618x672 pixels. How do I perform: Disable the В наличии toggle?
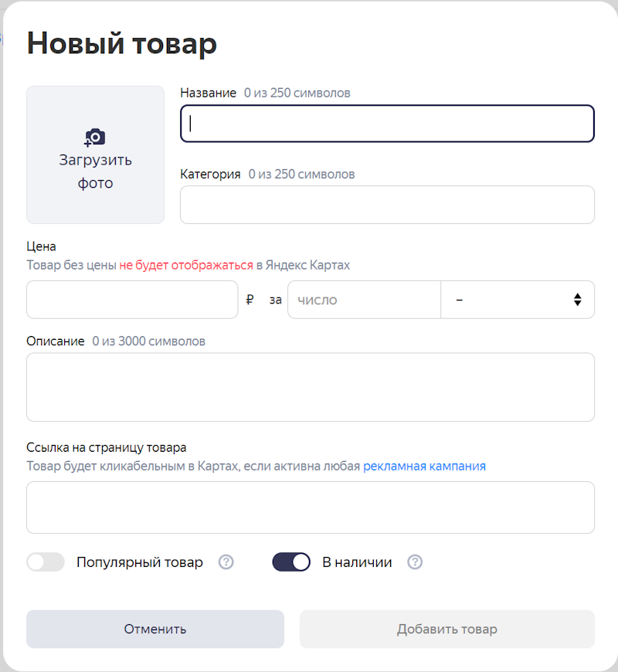click(x=291, y=562)
